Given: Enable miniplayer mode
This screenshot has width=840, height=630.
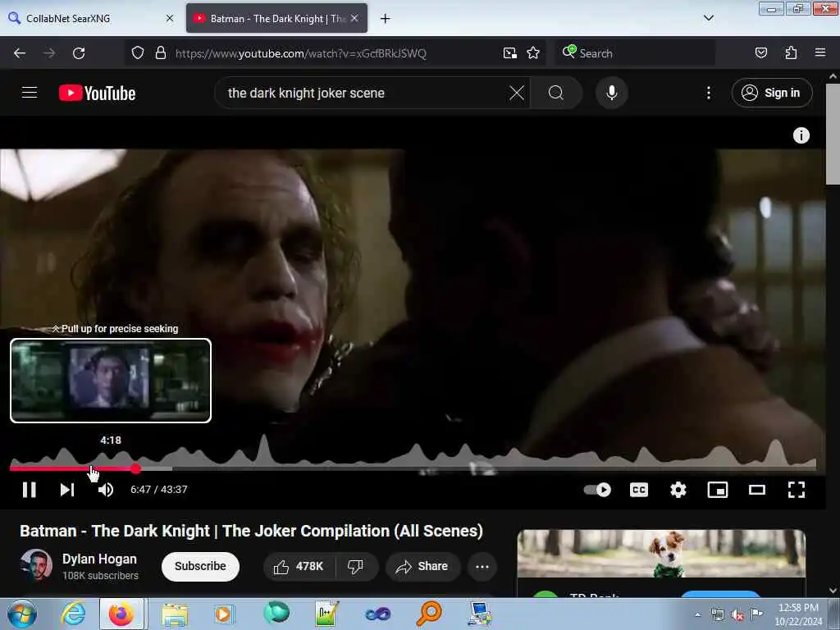Looking at the screenshot, I should point(717,490).
